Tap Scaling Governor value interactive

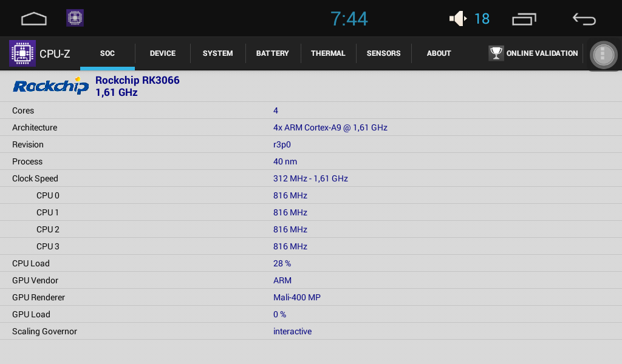click(292, 331)
